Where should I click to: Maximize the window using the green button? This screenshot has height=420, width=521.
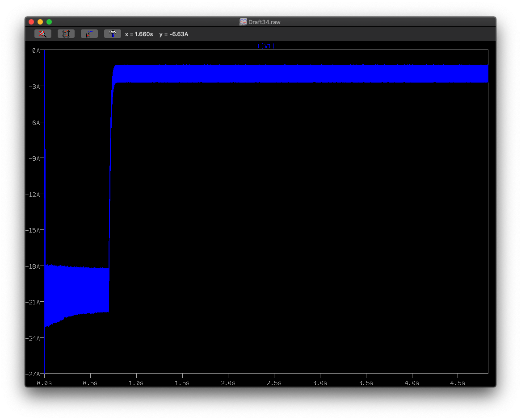[49, 22]
